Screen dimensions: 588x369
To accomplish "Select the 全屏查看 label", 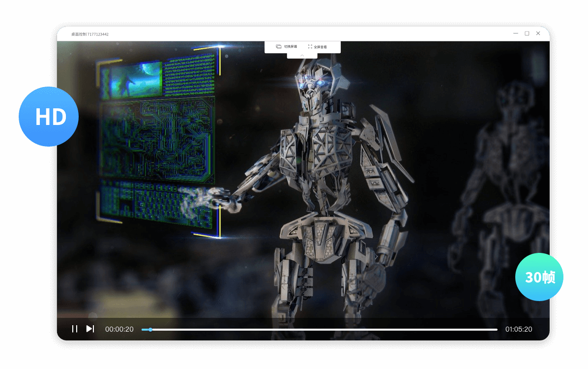I will pos(321,47).
